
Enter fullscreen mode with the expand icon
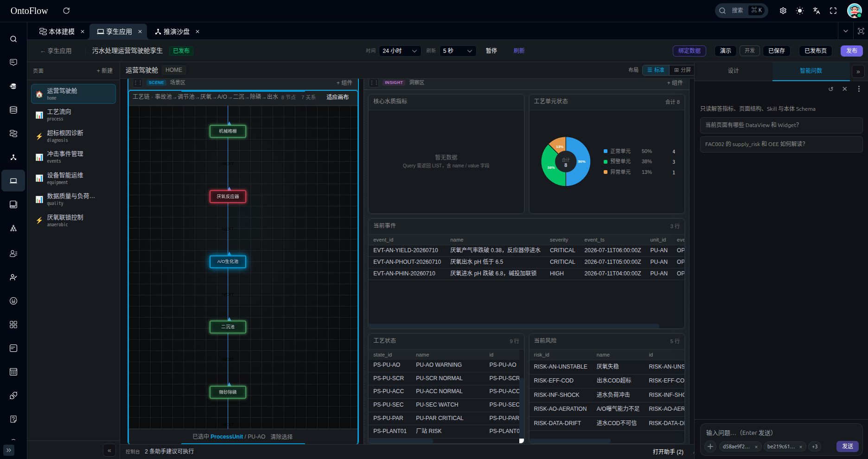tap(833, 11)
